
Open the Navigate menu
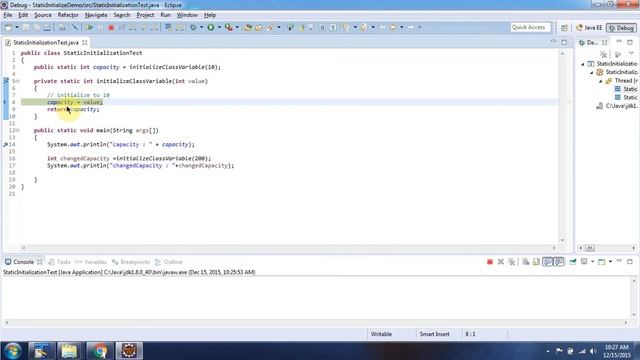coord(96,15)
